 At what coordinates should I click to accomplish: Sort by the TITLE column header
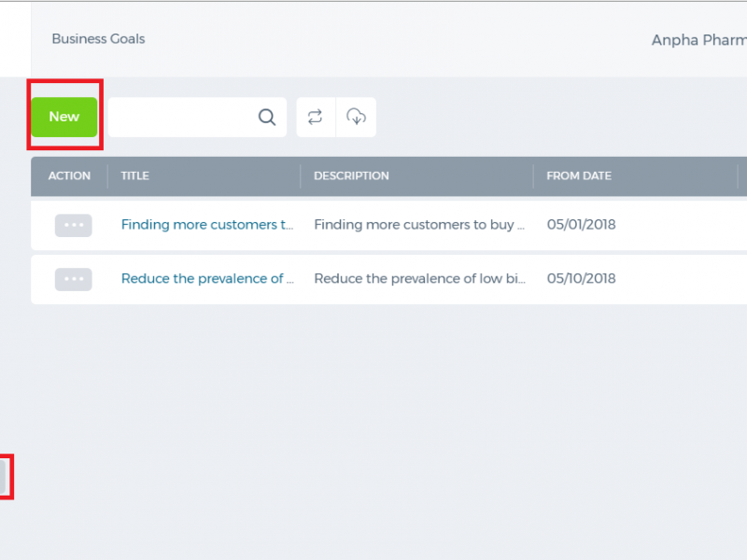(134, 175)
